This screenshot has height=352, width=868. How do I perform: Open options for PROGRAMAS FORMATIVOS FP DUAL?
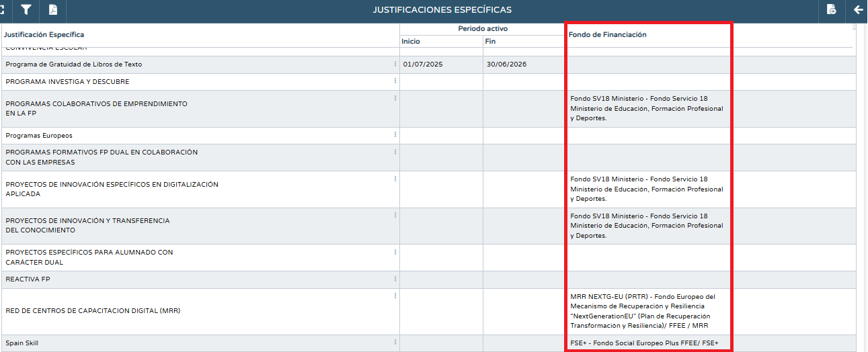[x=395, y=152]
